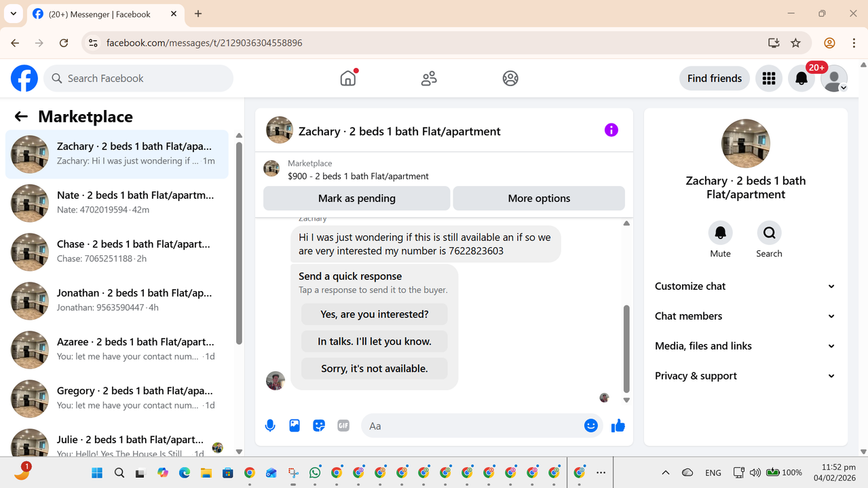Expand Customize chat section
Image resolution: width=868 pixels, height=488 pixels.
pos(745,286)
